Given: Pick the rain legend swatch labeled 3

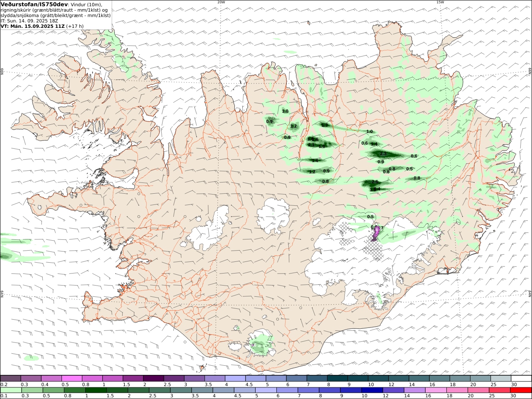Looking at the screenshot, I should coord(181,390).
